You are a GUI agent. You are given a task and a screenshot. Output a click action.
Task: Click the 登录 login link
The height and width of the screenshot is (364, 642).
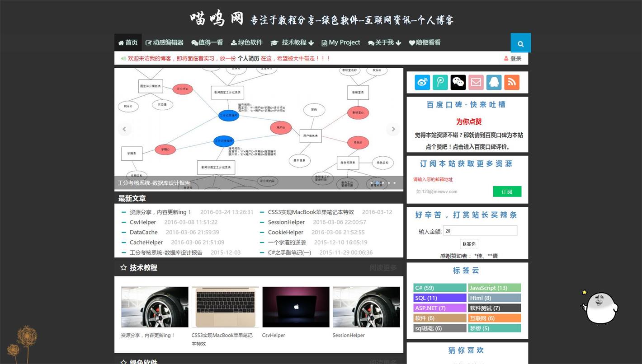click(x=516, y=58)
